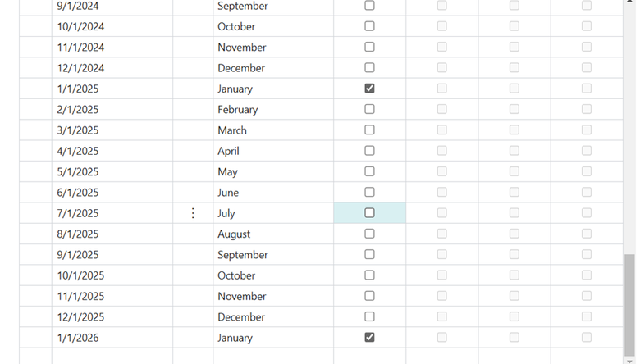The width and height of the screenshot is (640, 364).
Task: Select the 11/1/2025 November date cell
Action: tap(112, 296)
